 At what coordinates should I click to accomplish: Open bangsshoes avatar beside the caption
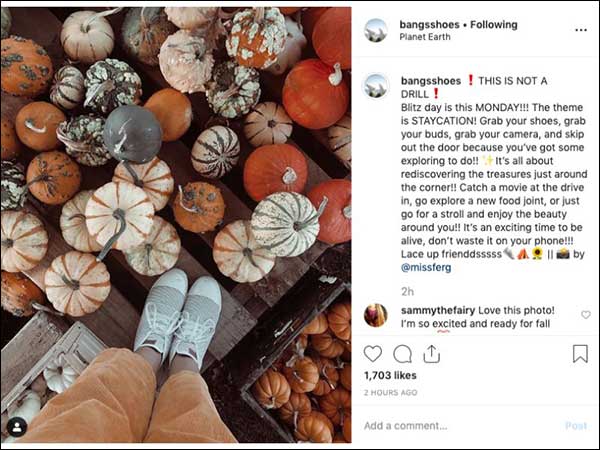click(x=376, y=85)
